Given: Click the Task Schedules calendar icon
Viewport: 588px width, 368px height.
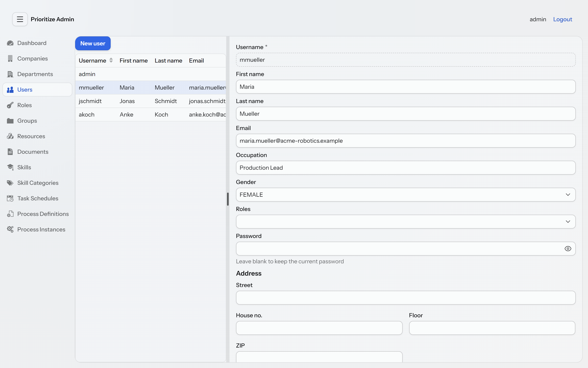Looking at the screenshot, I should [x=10, y=198].
